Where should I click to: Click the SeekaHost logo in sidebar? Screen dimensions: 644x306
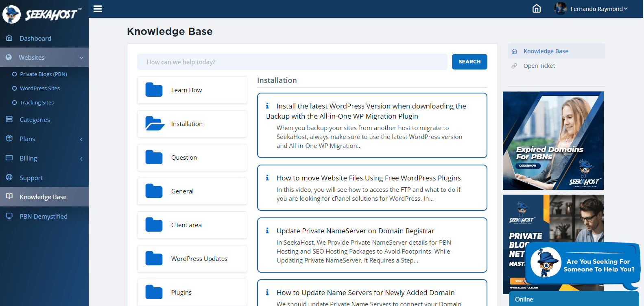[x=42, y=15]
